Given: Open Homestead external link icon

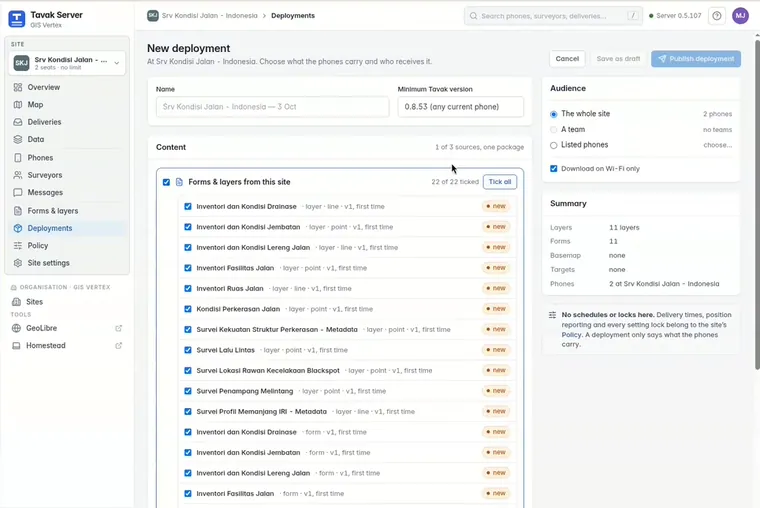Looking at the screenshot, I should point(118,346).
